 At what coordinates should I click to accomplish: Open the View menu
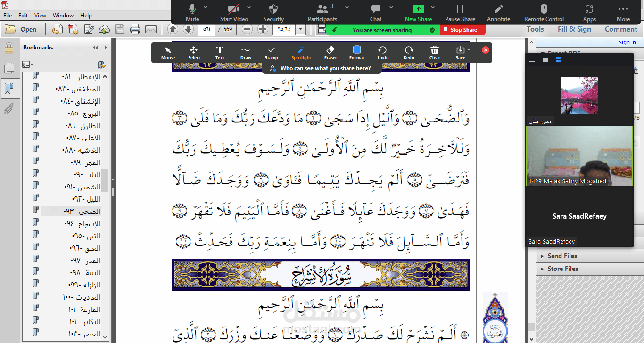tap(41, 16)
